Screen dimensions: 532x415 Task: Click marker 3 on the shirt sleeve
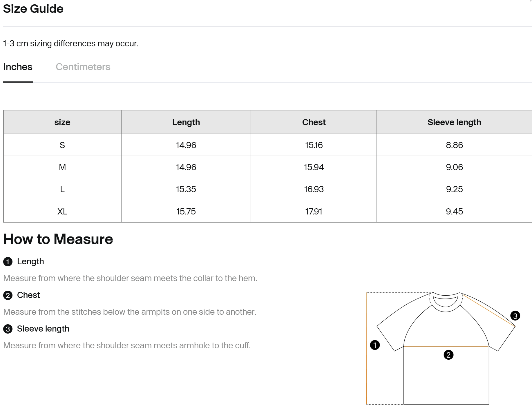[x=515, y=316]
